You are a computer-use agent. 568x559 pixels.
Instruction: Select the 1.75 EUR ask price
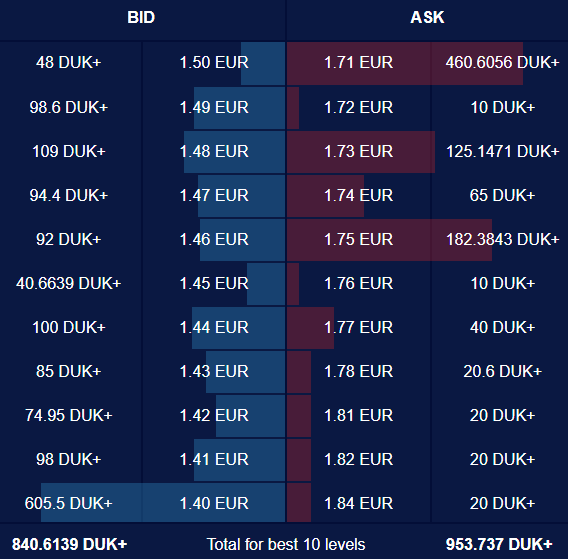click(x=358, y=239)
